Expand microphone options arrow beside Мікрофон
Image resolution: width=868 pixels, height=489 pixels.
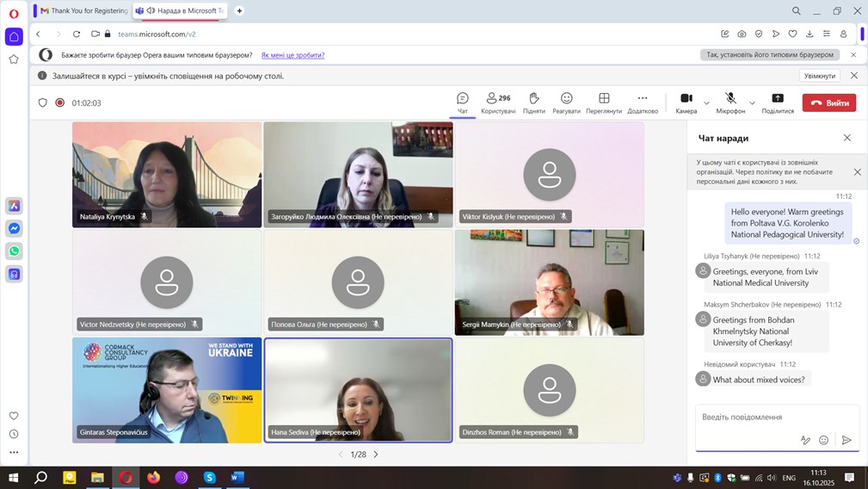[752, 103]
